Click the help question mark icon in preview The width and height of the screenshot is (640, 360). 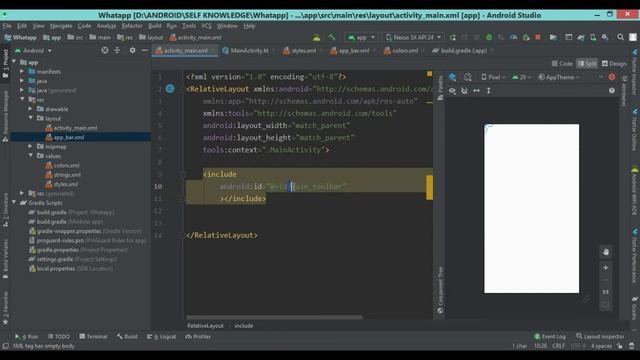coord(611,91)
